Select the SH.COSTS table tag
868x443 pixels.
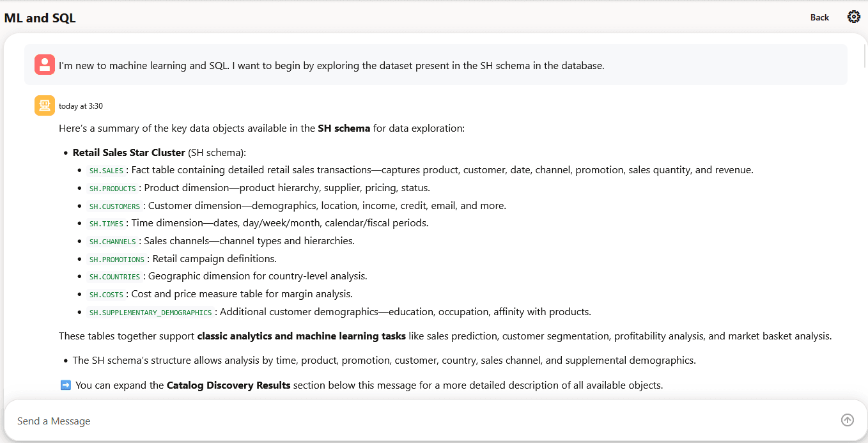tap(106, 295)
